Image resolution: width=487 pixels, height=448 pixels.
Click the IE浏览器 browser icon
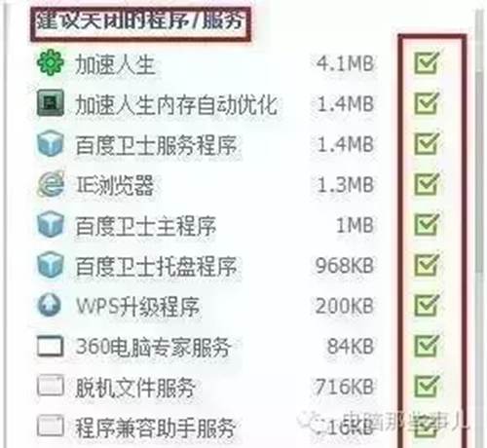[x=51, y=184]
